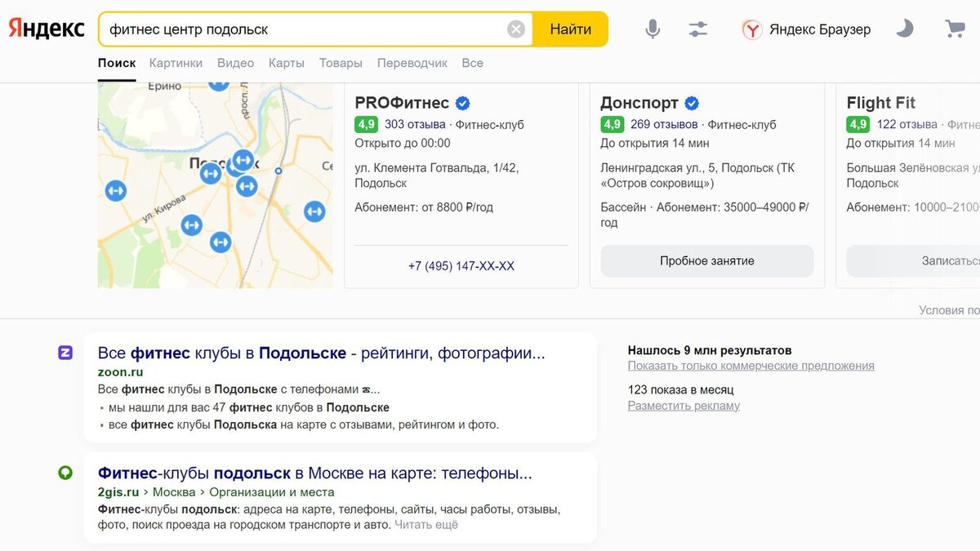Switch to the Карты tab
Image resolution: width=980 pixels, height=551 pixels.
(287, 63)
